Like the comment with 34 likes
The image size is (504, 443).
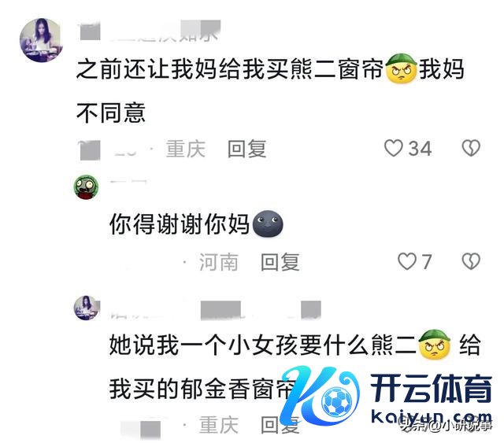(x=394, y=149)
